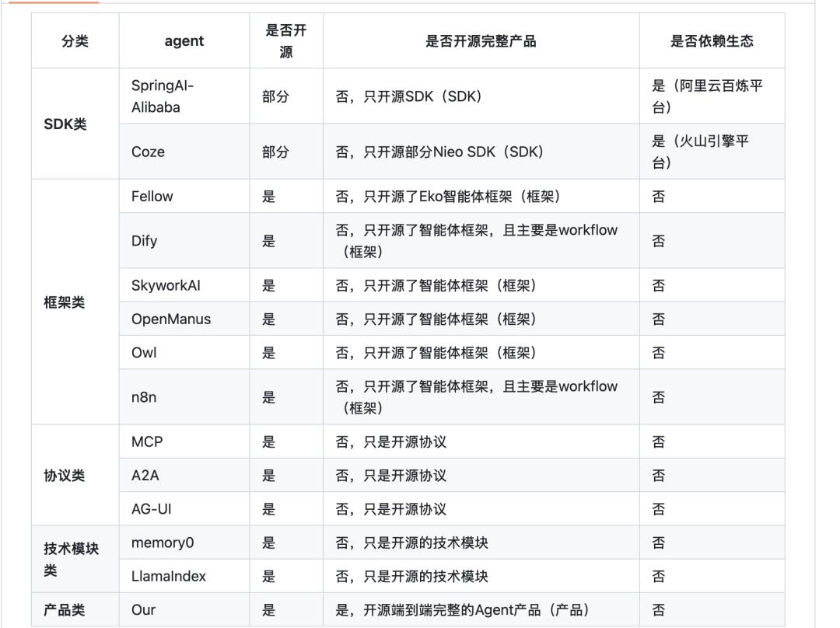Screen dimensions: 840x628
Task: Click the Owl agent cell
Action: tap(184, 352)
